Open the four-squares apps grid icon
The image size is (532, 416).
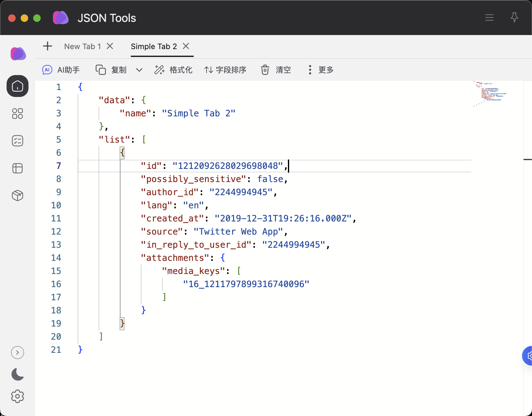point(18,114)
